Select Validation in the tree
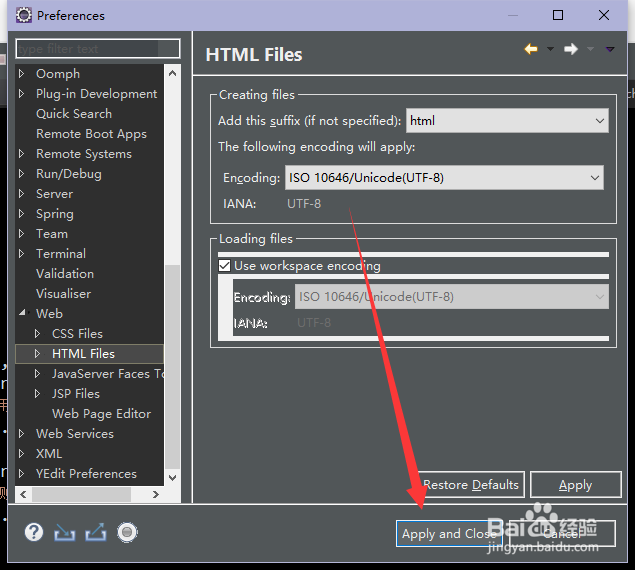Screen dimensions: 635x570 coord(65,273)
